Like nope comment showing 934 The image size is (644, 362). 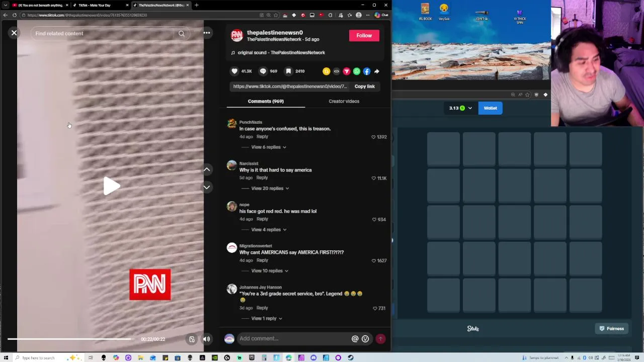(x=374, y=220)
